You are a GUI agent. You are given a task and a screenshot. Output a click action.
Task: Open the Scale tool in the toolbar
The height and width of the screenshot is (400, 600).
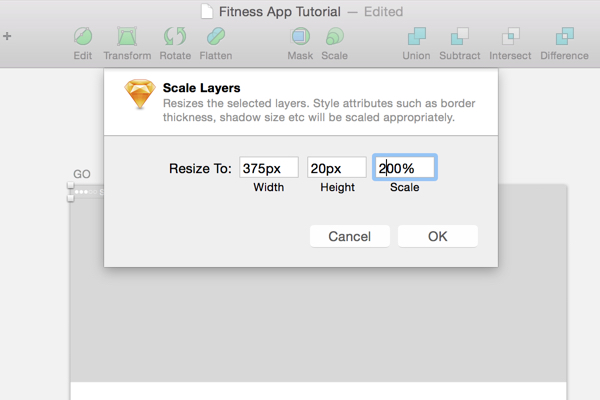click(x=334, y=37)
